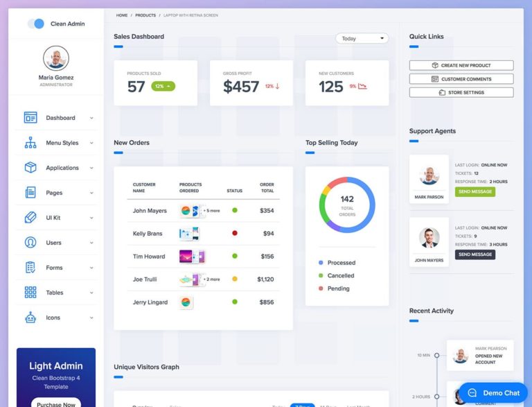The height and width of the screenshot is (407, 532).
Task: Go to Products in breadcrumb
Action: tap(145, 15)
